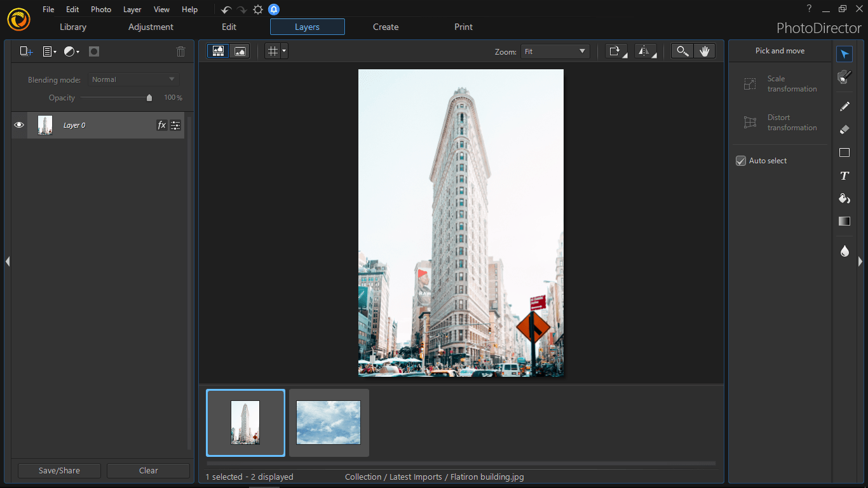The width and height of the screenshot is (868, 488).
Task: Delete layer with trash icon
Action: (181, 51)
